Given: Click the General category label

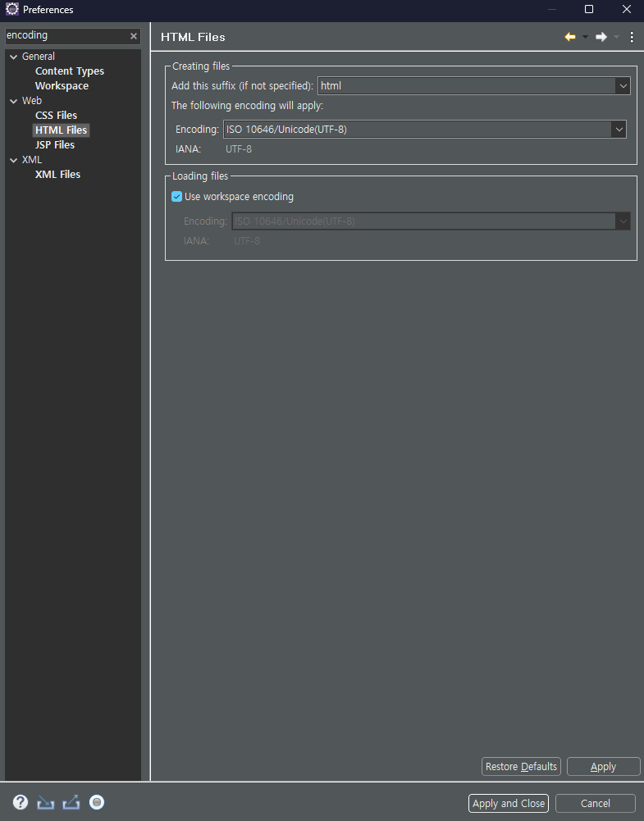Looking at the screenshot, I should [x=39, y=57].
